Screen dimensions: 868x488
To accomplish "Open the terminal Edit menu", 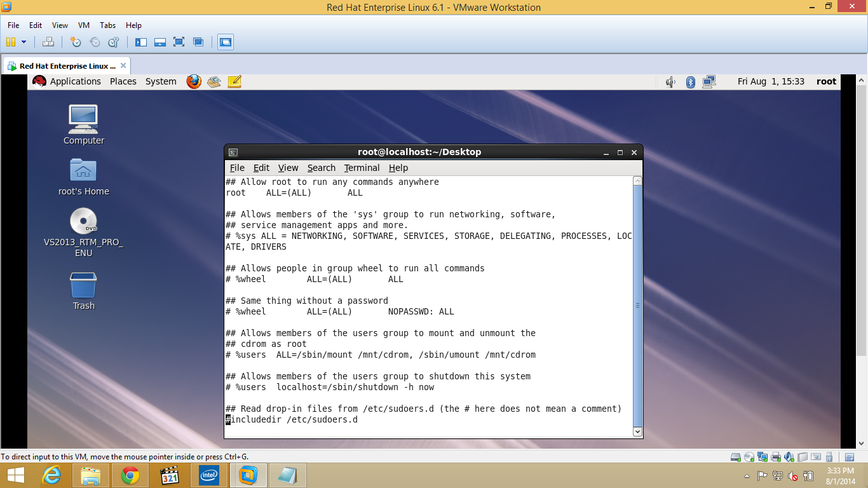I will click(x=261, y=168).
